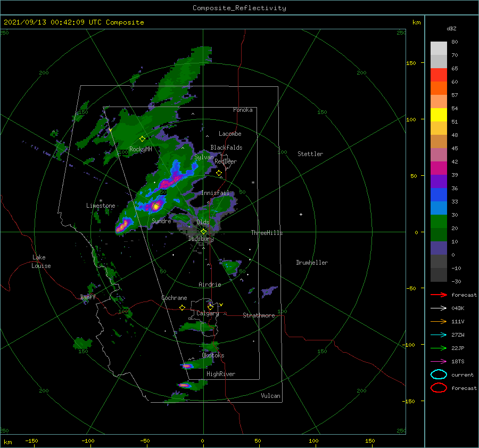Image resolution: width=479 pixels, height=448 pixels.
Task: Click the RedDeer city label
Action: (x=226, y=161)
